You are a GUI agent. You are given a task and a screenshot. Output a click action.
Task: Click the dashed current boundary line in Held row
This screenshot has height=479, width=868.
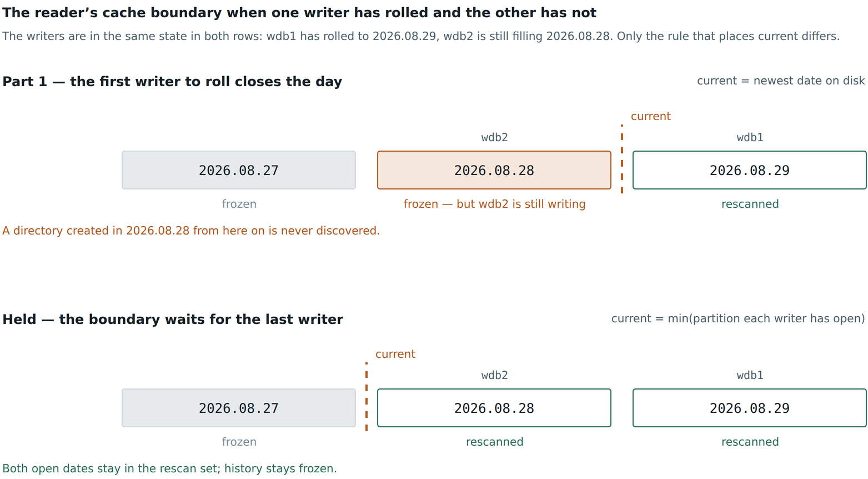[x=367, y=397]
